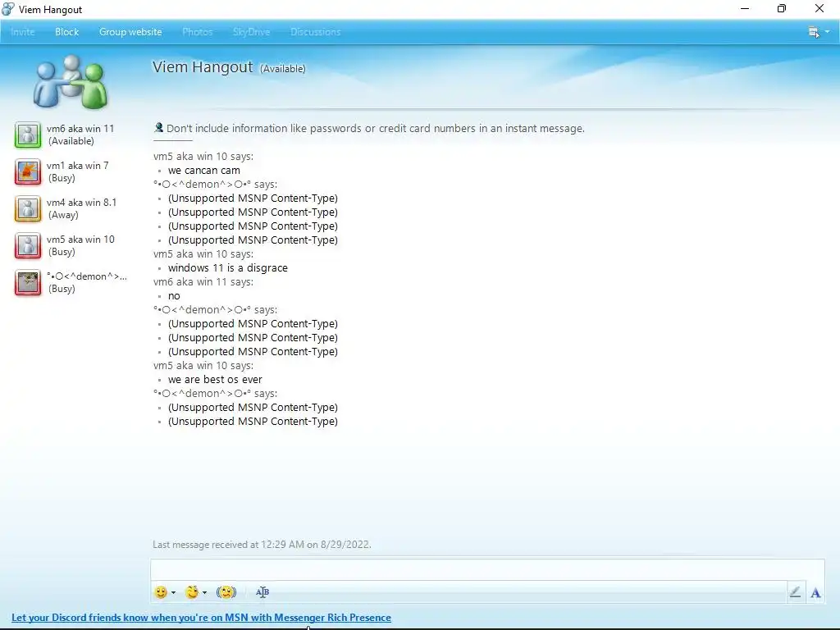Click message "we are best os ever"
This screenshot has width=840, height=630.
(215, 379)
